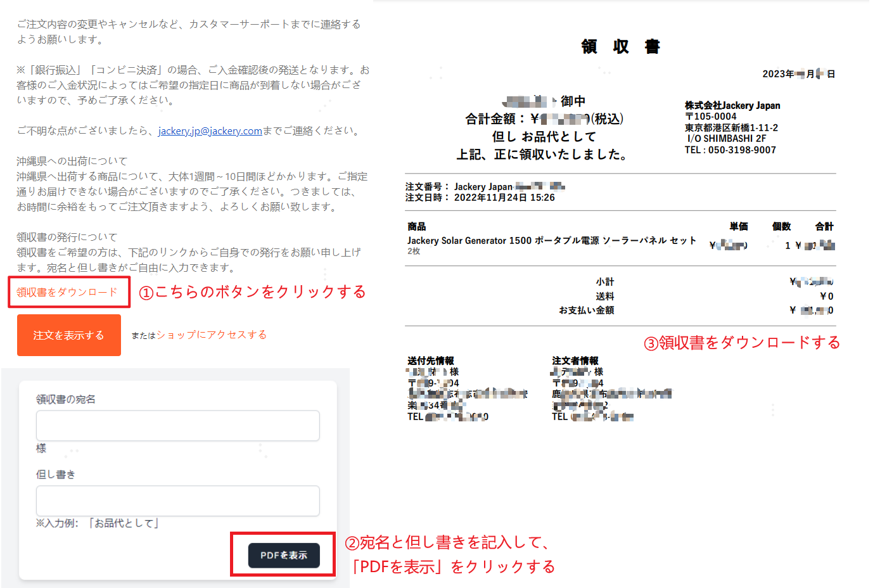Click the 注文日時 2022年11月24日 15:26 line
887x588 pixels.
pos(480,198)
